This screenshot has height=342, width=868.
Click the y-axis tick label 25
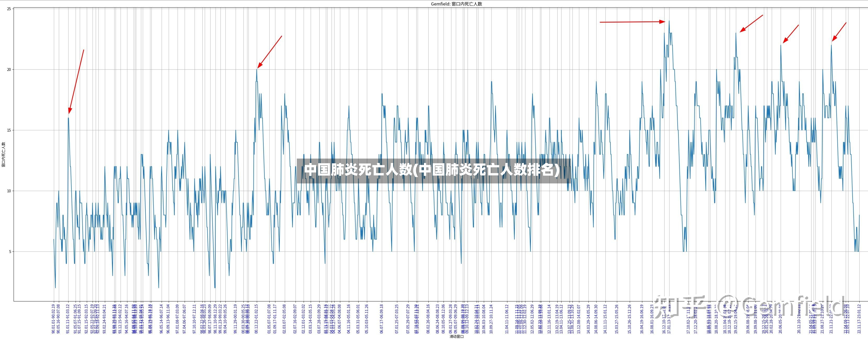(x=9, y=9)
